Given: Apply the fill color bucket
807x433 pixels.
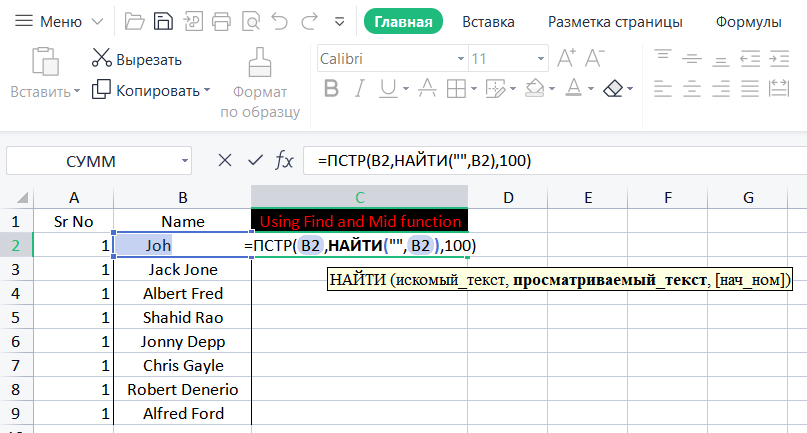Looking at the screenshot, I should coord(535,89).
